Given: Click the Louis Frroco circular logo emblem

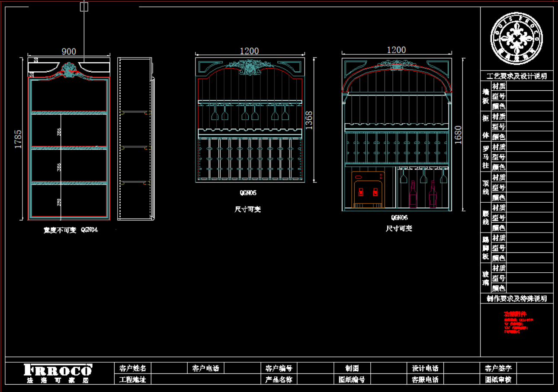Looking at the screenshot, I should coord(516,38).
